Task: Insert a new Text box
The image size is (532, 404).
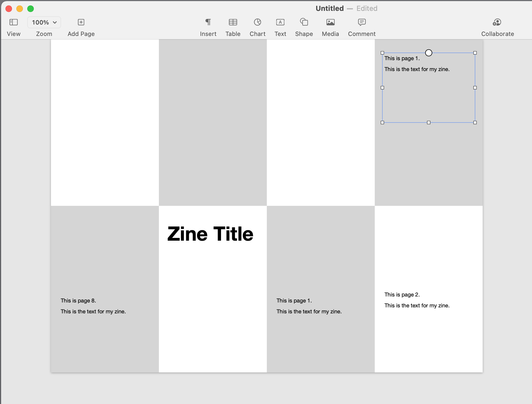Action: (280, 22)
